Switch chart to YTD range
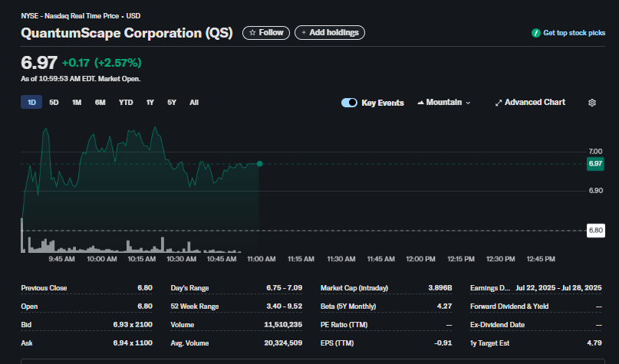Screen dimensions: 619x364 126,103
